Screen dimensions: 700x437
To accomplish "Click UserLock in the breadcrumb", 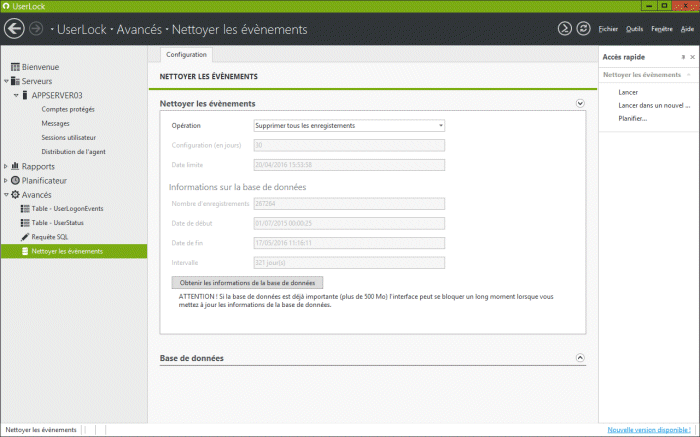I will click(x=82, y=29).
